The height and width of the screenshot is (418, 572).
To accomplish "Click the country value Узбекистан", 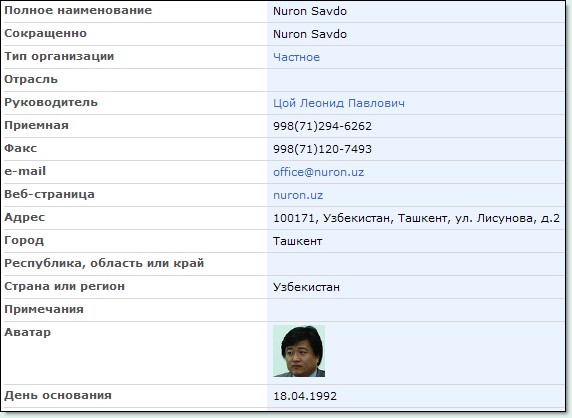I will (x=306, y=287).
